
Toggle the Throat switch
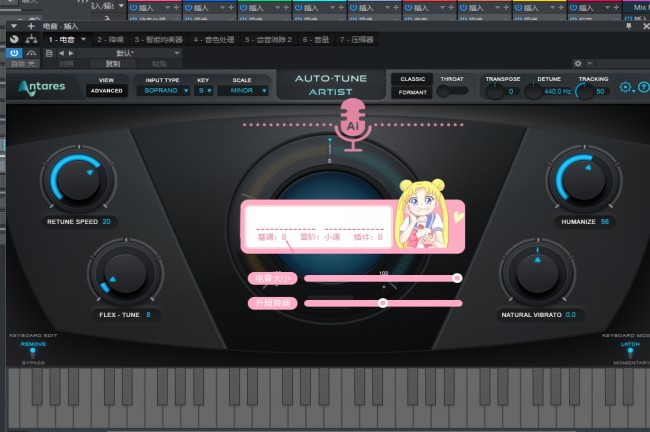(x=452, y=91)
